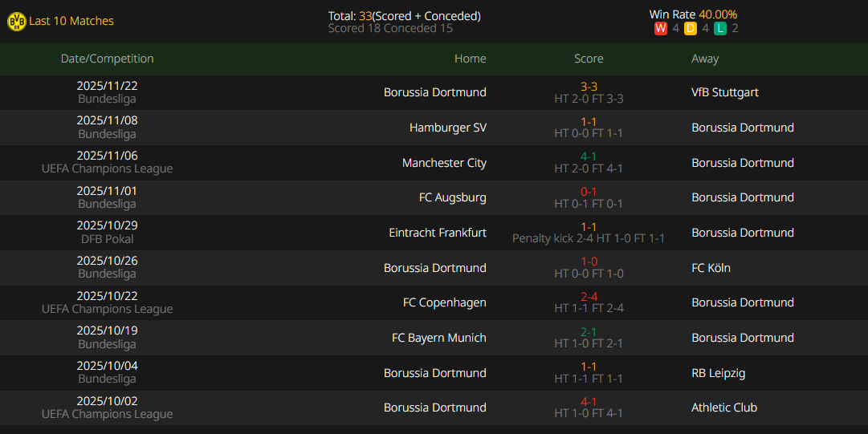
Task: Click the yellow D draws badge
Action: (691, 28)
